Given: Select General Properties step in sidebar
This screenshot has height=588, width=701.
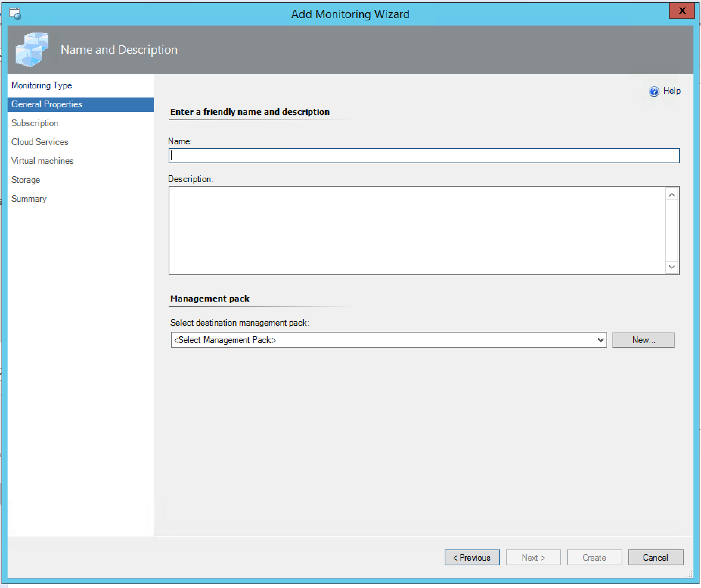Looking at the screenshot, I should tap(47, 105).
